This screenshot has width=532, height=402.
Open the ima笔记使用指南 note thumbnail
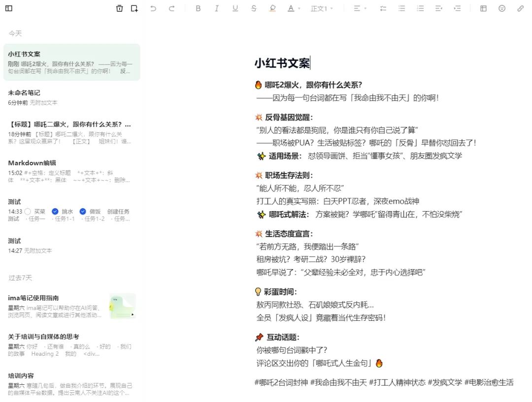click(x=122, y=306)
